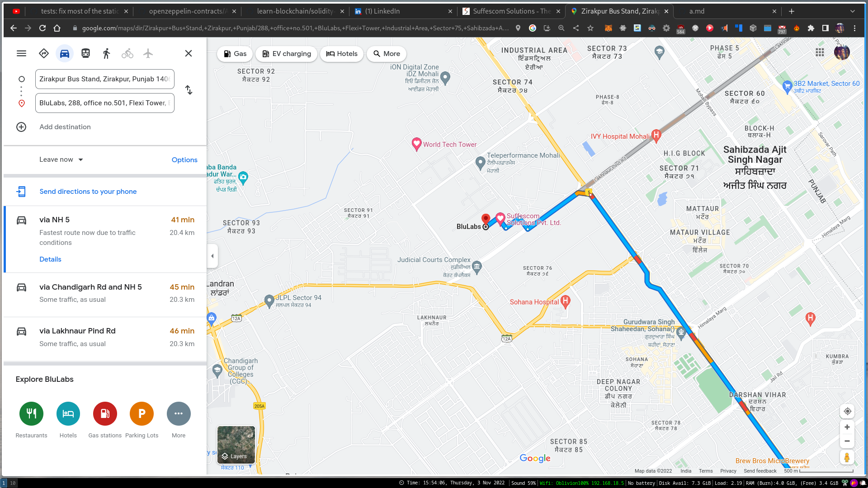Image resolution: width=868 pixels, height=488 pixels.
Task: Search EV charging stations
Action: (287, 54)
